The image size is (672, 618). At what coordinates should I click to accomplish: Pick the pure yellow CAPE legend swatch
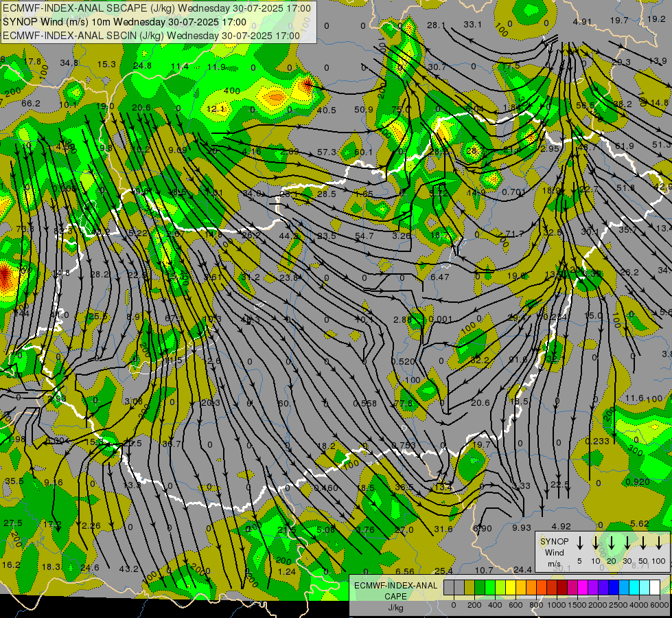(x=511, y=587)
